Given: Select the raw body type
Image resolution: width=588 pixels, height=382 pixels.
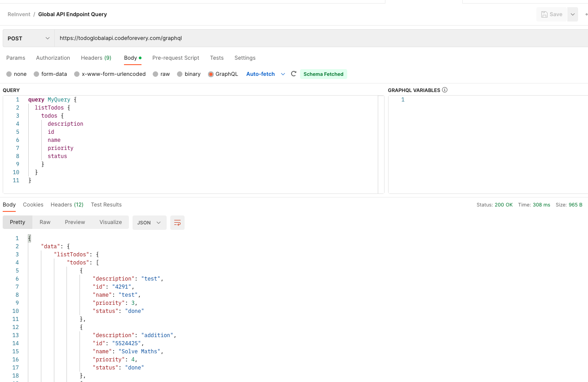Looking at the screenshot, I should (x=161, y=74).
